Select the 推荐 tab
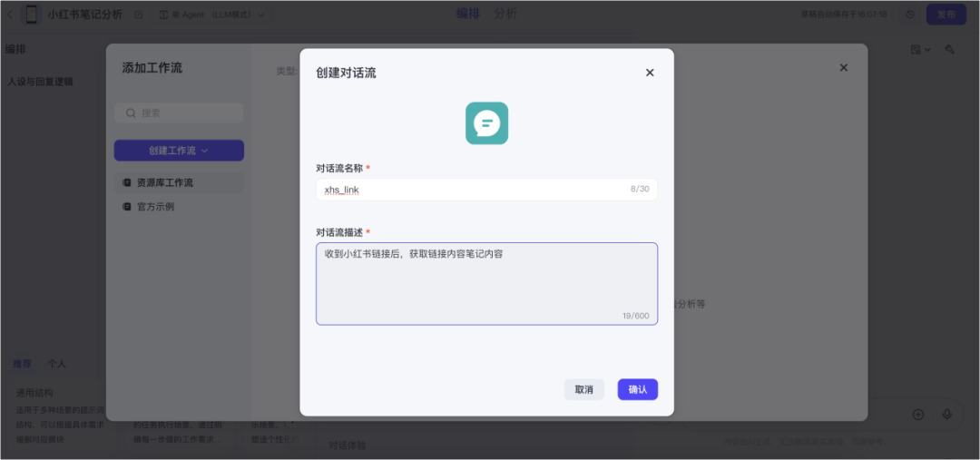 [x=22, y=364]
